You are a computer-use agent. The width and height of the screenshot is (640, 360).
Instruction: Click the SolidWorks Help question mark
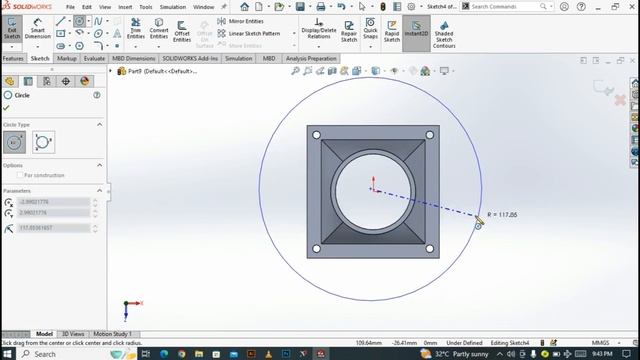(x=581, y=7)
